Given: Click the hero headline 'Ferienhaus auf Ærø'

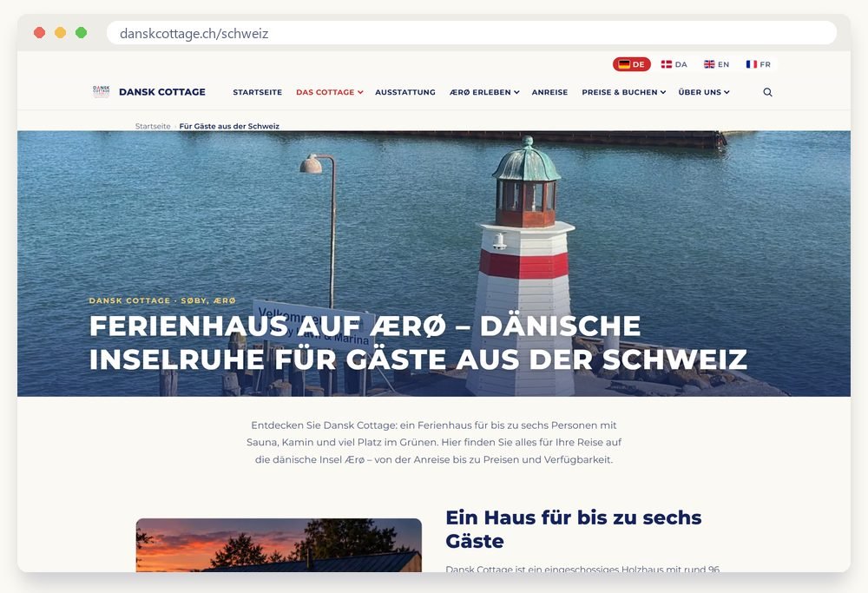Looking at the screenshot, I should coord(418,342).
